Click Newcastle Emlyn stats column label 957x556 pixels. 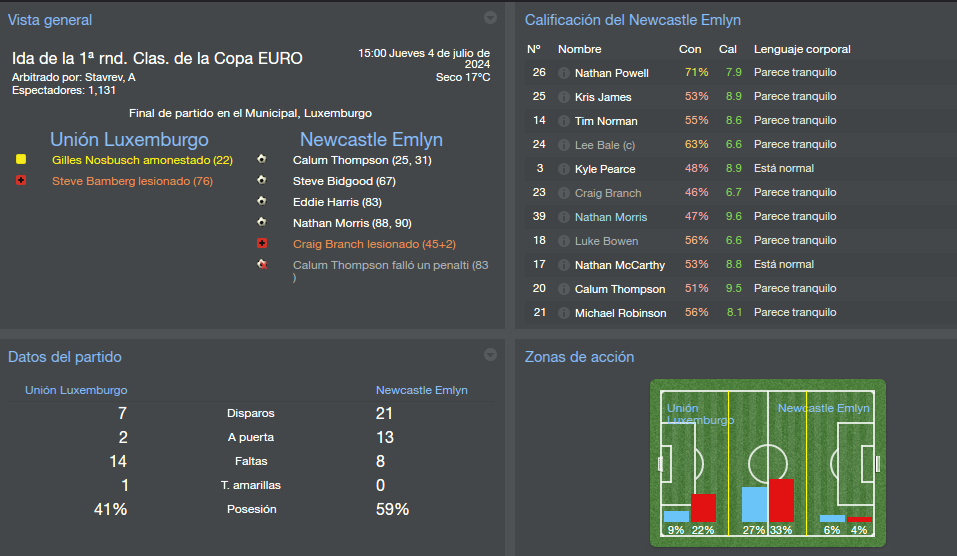422,390
